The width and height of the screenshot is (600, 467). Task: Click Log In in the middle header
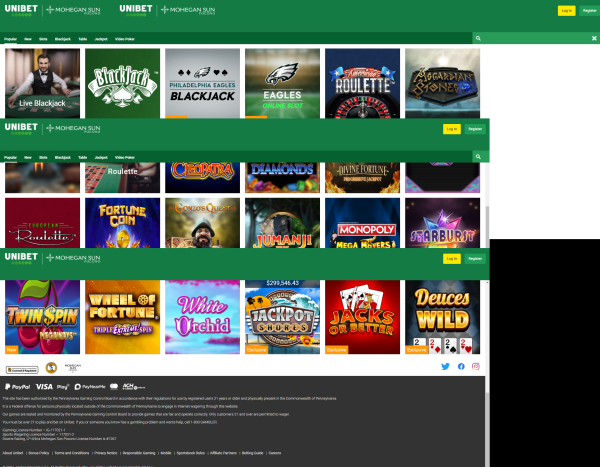coord(452,129)
